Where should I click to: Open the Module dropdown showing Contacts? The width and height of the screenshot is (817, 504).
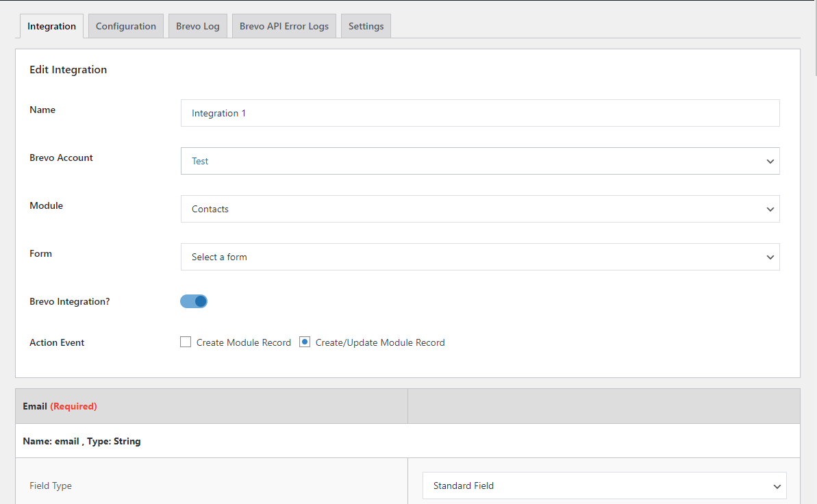pos(480,209)
